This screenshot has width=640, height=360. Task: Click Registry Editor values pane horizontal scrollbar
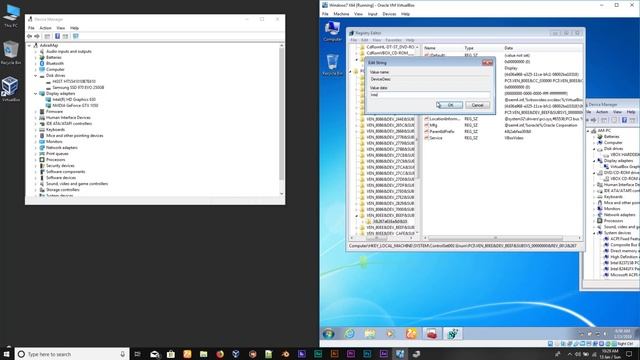pos(495,238)
